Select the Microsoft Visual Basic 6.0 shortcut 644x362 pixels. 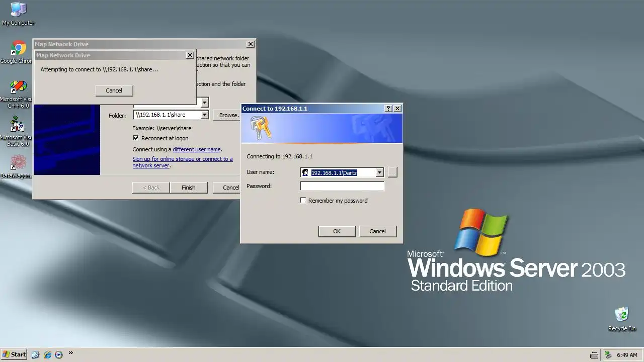tap(18, 132)
